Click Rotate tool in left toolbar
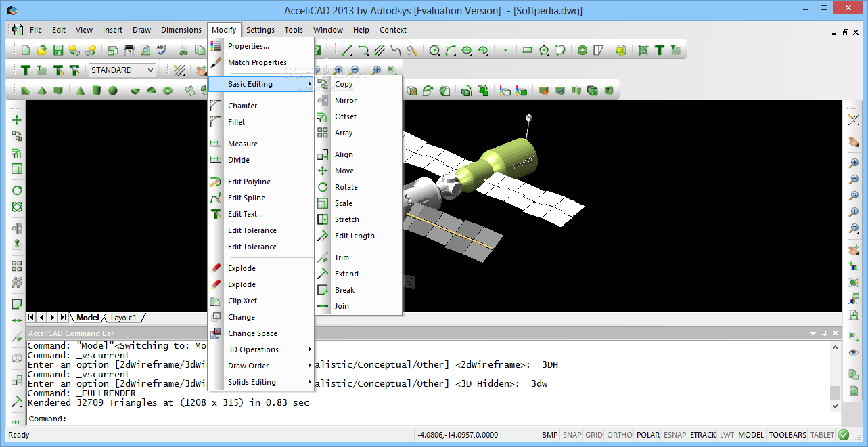 tap(17, 190)
